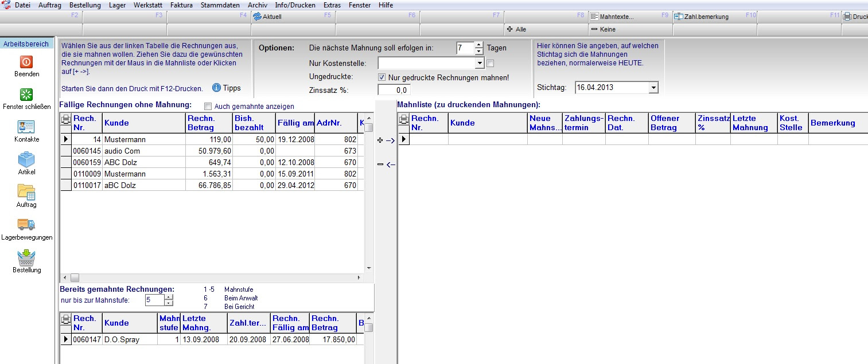
Task: Click the '+ ->' add to Mahnliste button
Action: pyautogui.click(x=387, y=140)
